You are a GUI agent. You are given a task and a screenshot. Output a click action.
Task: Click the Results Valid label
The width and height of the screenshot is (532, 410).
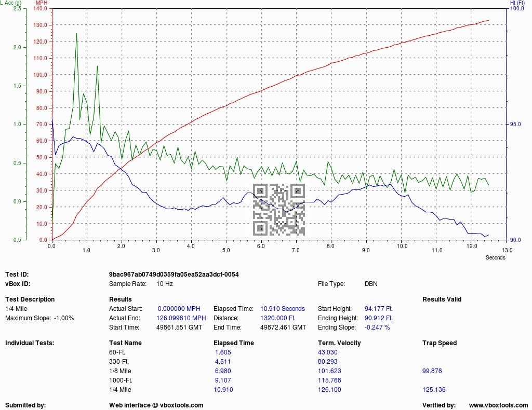tap(442, 299)
